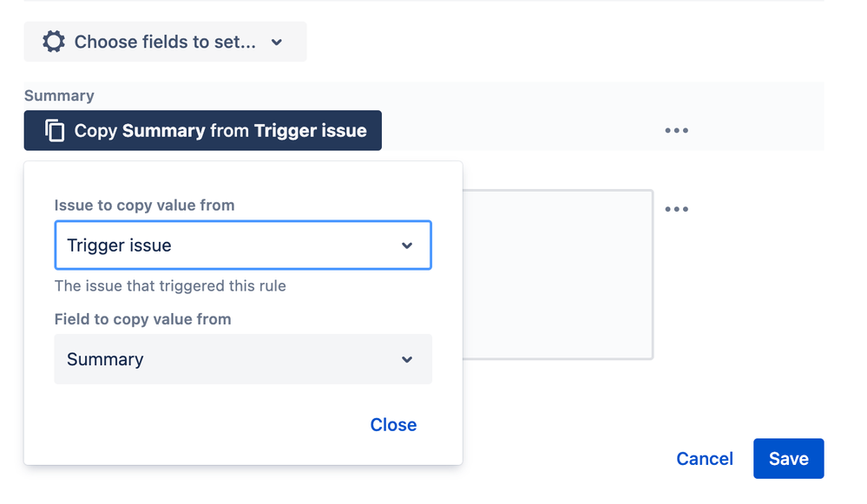Focus the text area behind the popup
This screenshot has width=867, height=504.
pyautogui.click(x=558, y=275)
